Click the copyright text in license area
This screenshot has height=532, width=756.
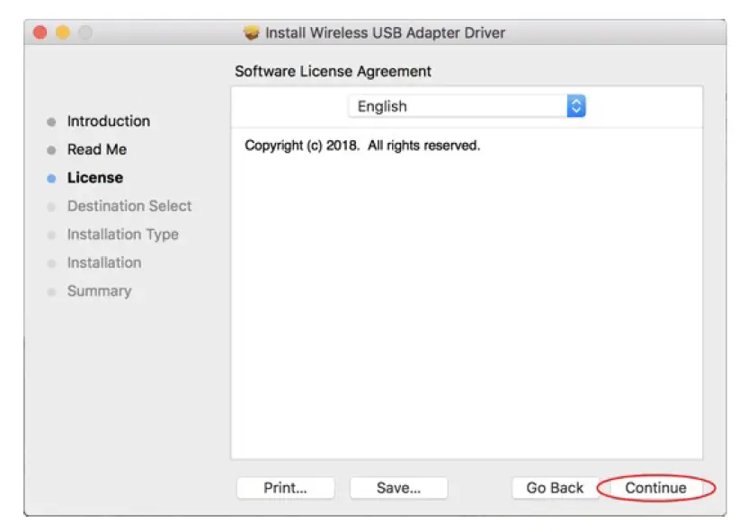tap(362, 146)
